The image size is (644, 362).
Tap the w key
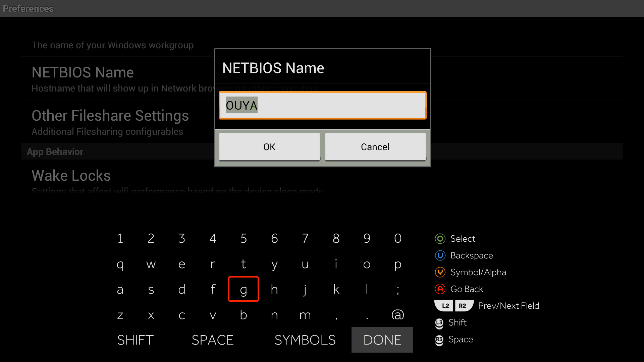tap(151, 264)
